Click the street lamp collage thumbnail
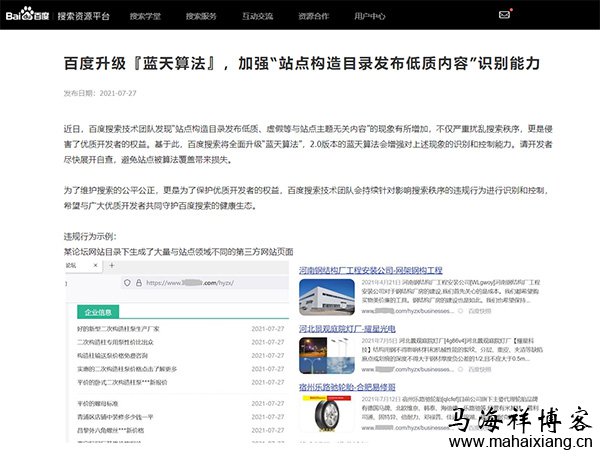The width and height of the screenshot is (600, 459). pos(327,356)
